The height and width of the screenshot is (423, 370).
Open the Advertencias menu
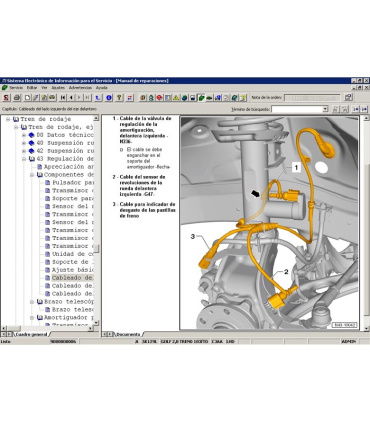tap(80, 88)
